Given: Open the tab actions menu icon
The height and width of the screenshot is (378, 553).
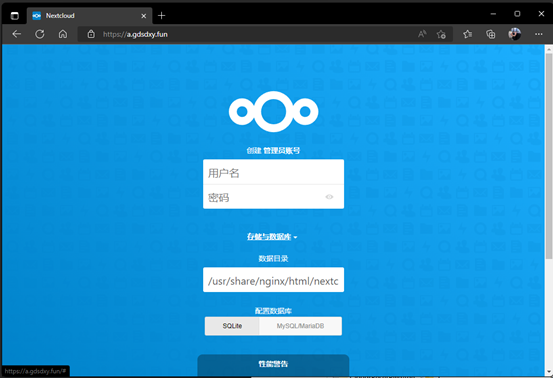Looking at the screenshot, I should pos(14,16).
